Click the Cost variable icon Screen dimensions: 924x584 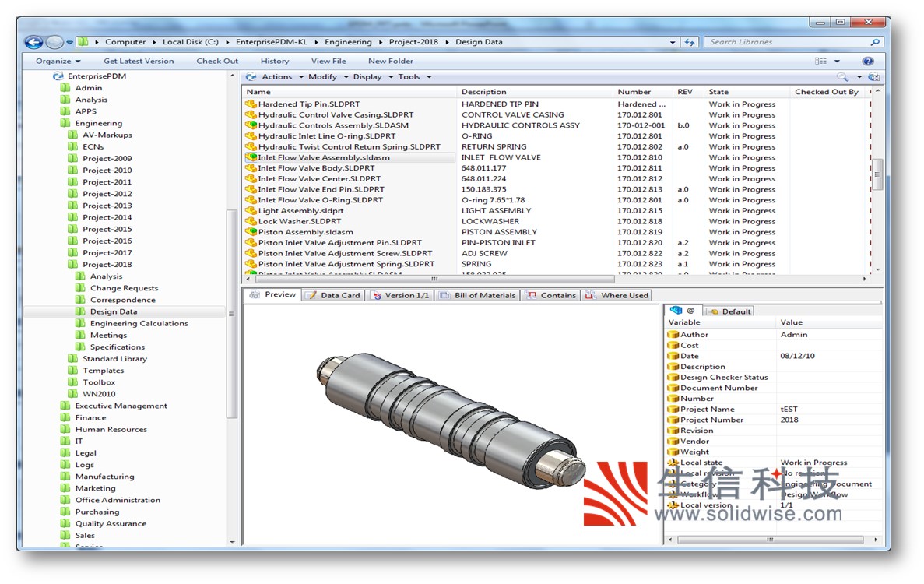click(x=673, y=345)
